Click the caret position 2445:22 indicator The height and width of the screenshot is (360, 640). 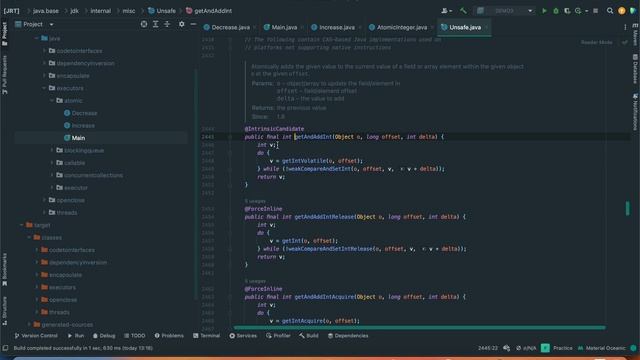point(488,348)
